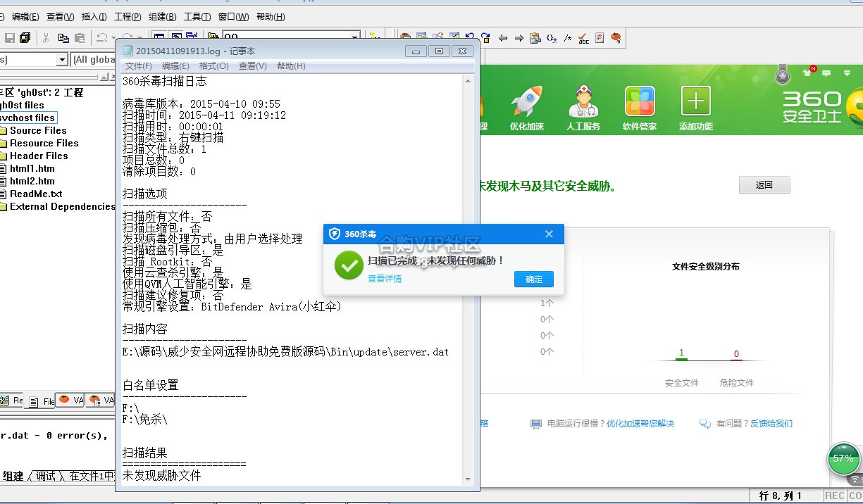Image resolution: width=863 pixels, height=504 pixels.
Task: Click the 添加功能 plus icon in 360
Action: (x=696, y=108)
